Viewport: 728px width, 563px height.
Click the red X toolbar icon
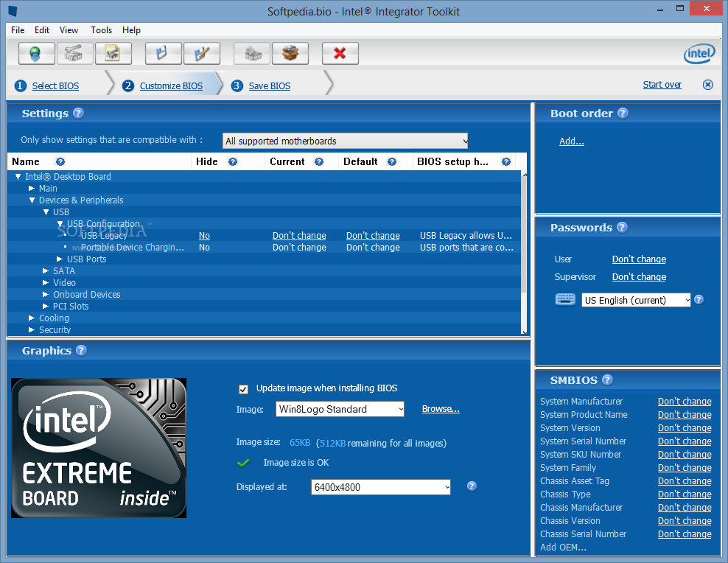(x=340, y=53)
